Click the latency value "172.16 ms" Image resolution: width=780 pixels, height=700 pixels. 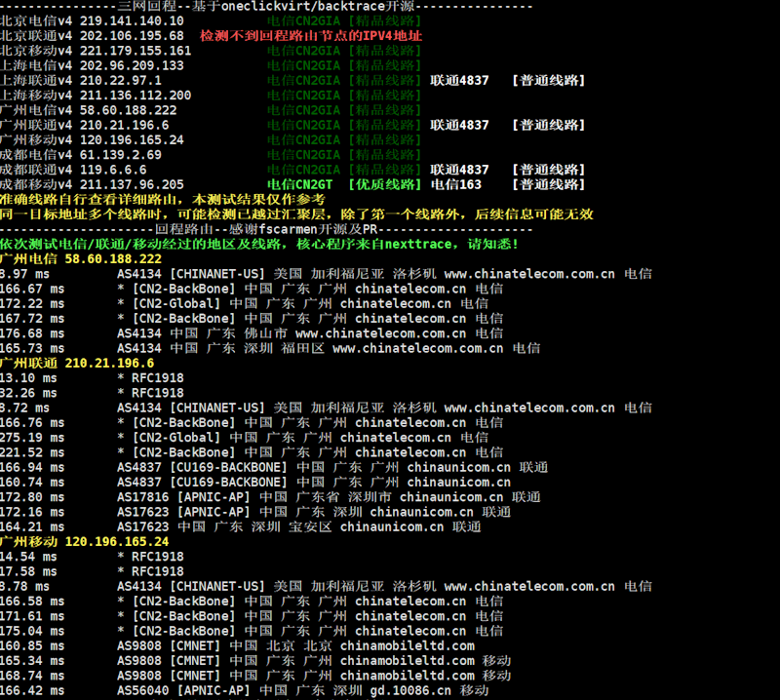(32, 513)
